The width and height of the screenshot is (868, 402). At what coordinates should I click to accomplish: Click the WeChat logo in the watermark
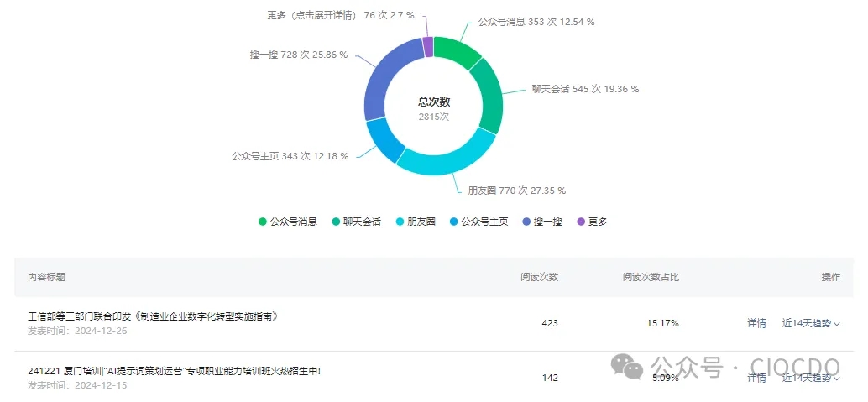(628, 365)
